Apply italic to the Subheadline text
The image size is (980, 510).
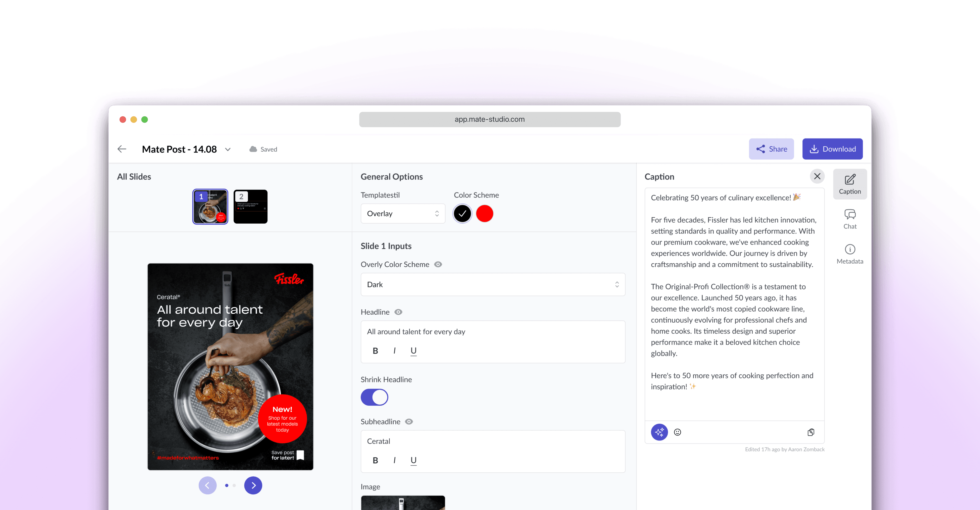pos(394,460)
